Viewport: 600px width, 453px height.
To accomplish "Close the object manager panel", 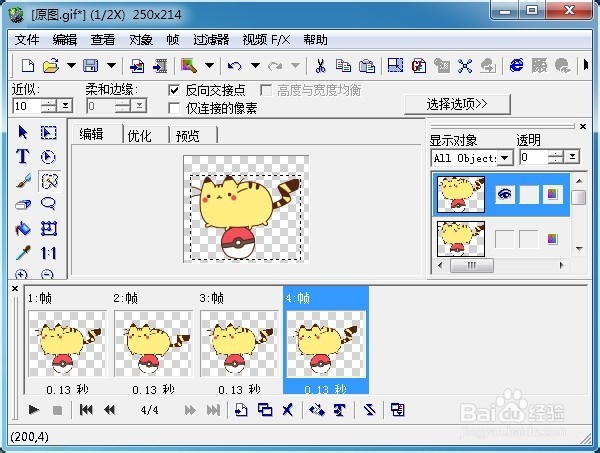I will pyautogui.click(x=583, y=126).
